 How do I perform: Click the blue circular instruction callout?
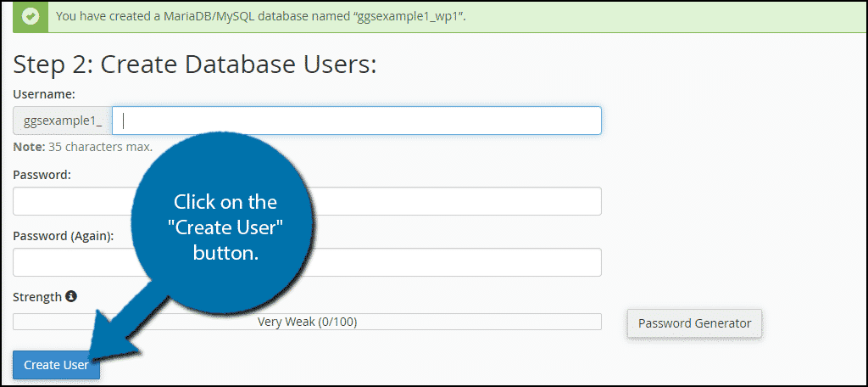pos(225,227)
